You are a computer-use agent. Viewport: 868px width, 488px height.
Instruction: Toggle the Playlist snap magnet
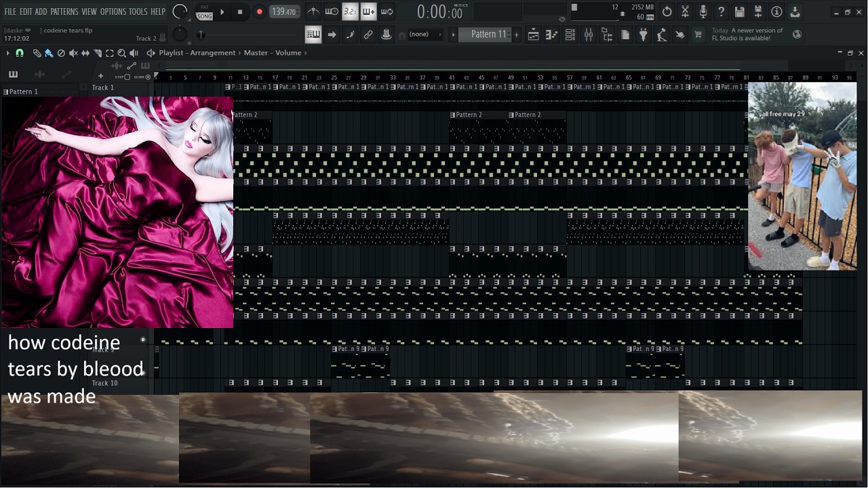pyautogui.click(x=20, y=53)
